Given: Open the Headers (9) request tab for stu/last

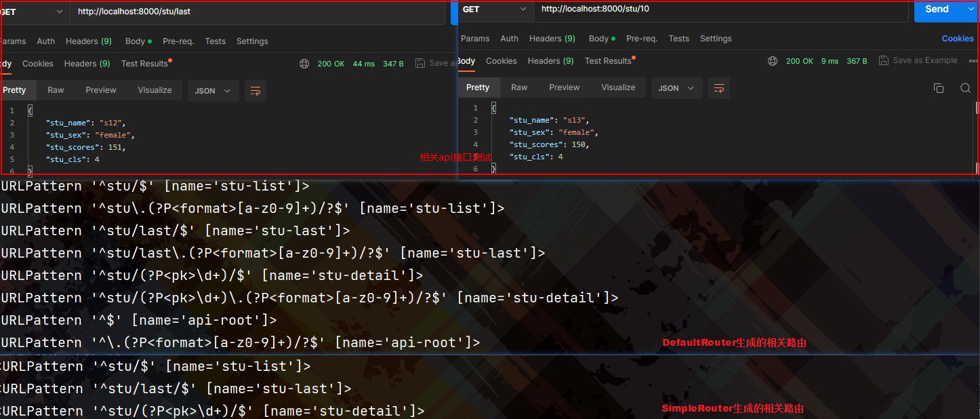Looking at the screenshot, I should [x=89, y=41].
